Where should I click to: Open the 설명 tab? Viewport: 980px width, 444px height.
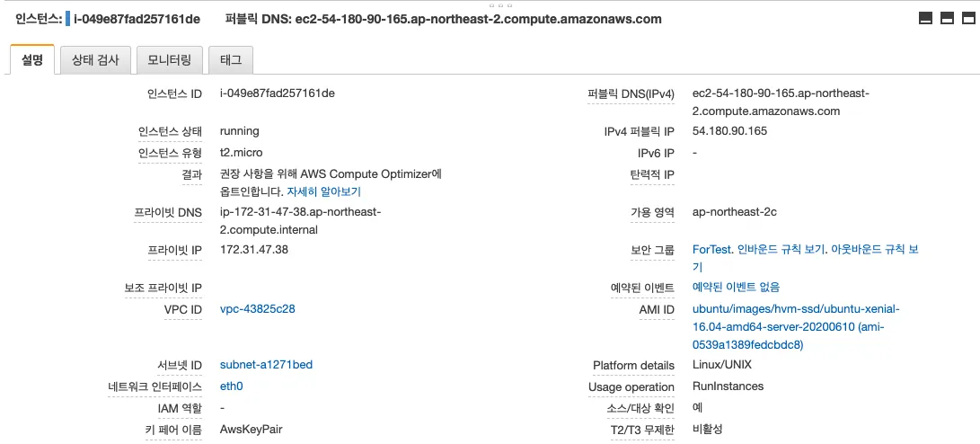tap(32, 60)
